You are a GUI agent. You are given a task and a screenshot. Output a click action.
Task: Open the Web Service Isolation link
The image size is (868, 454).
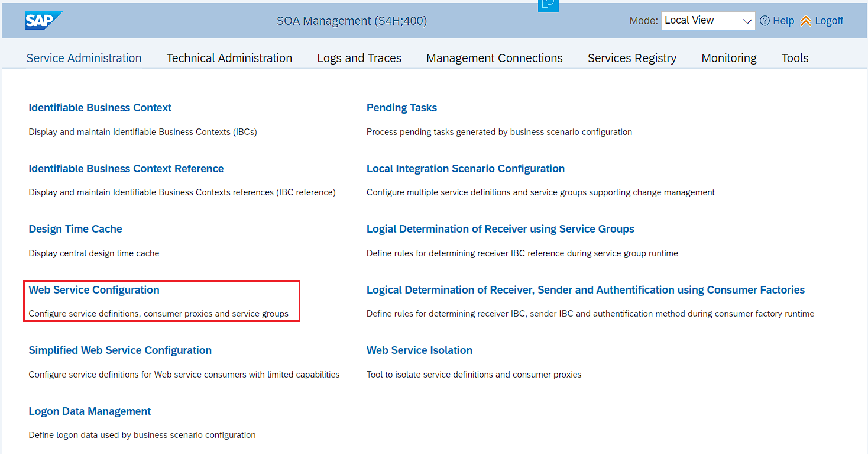[419, 350]
